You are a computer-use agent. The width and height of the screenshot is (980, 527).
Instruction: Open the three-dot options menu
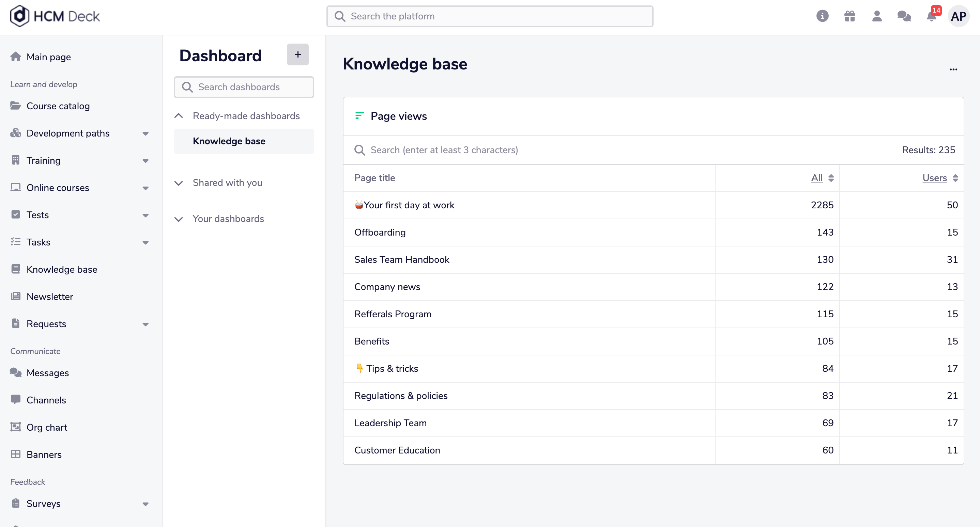click(x=953, y=69)
